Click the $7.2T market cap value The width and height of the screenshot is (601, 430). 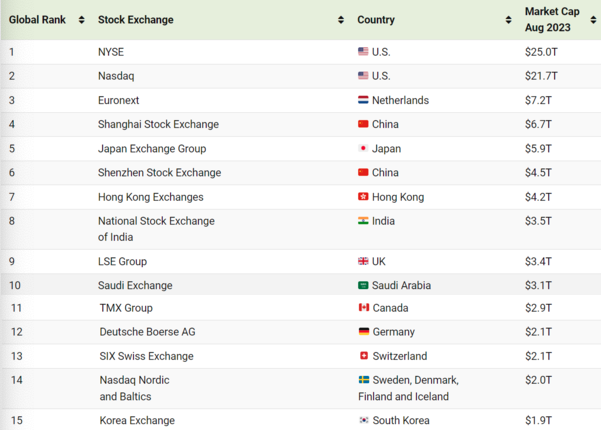click(x=538, y=100)
